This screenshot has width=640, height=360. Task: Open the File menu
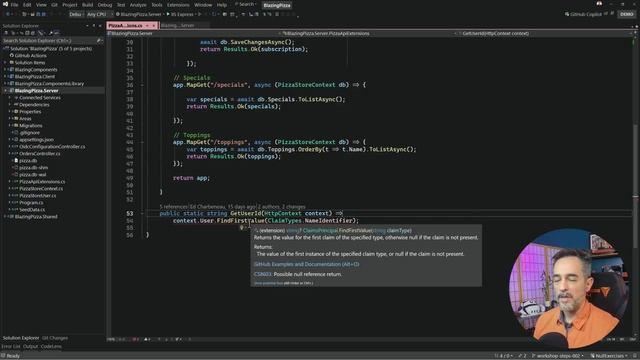[14, 5]
